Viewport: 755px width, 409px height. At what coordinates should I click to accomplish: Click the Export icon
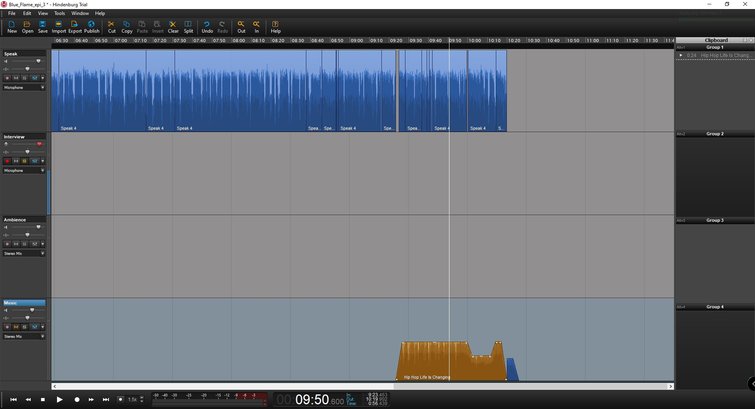75,26
